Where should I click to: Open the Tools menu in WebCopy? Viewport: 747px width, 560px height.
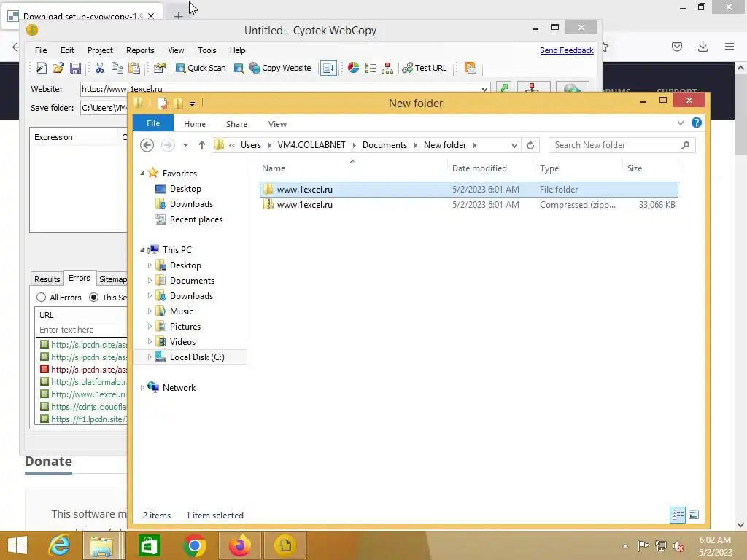(206, 50)
